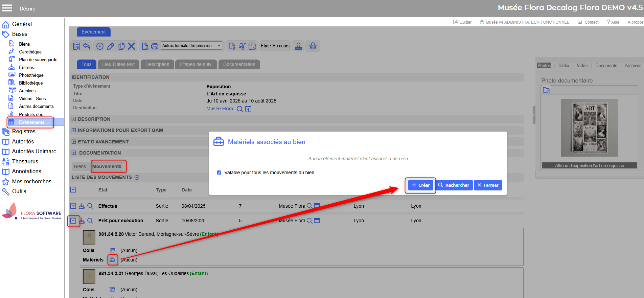This screenshot has height=298, width=644.
Task: Click the exhibition poster thumbnail
Action: 589,128
